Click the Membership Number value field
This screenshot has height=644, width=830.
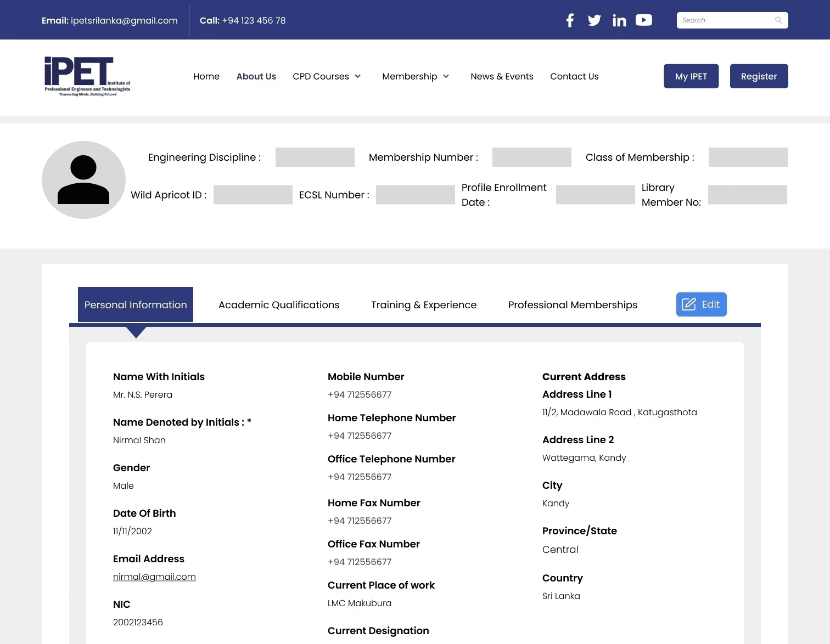pos(532,157)
